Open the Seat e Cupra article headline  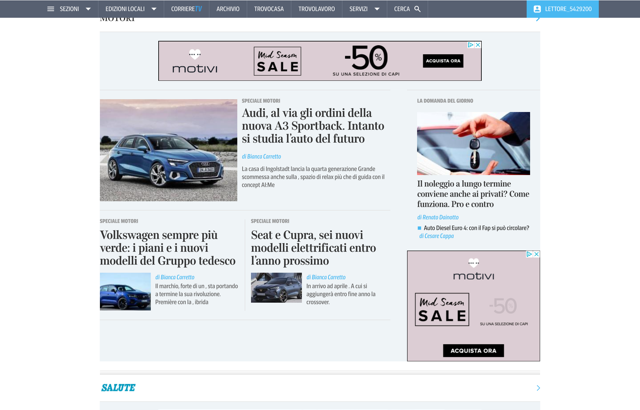click(x=313, y=248)
